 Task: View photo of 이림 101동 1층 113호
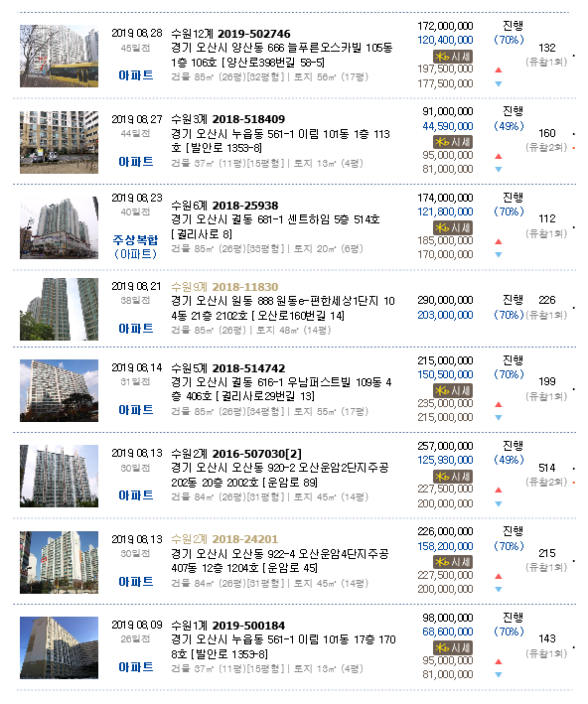(x=59, y=142)
